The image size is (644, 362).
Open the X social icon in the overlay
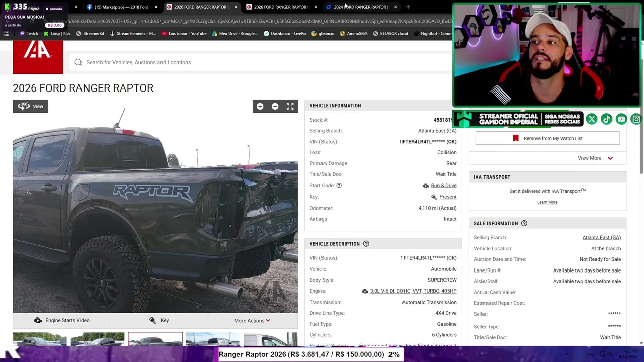pyautogui.click(x=592, y=119)
